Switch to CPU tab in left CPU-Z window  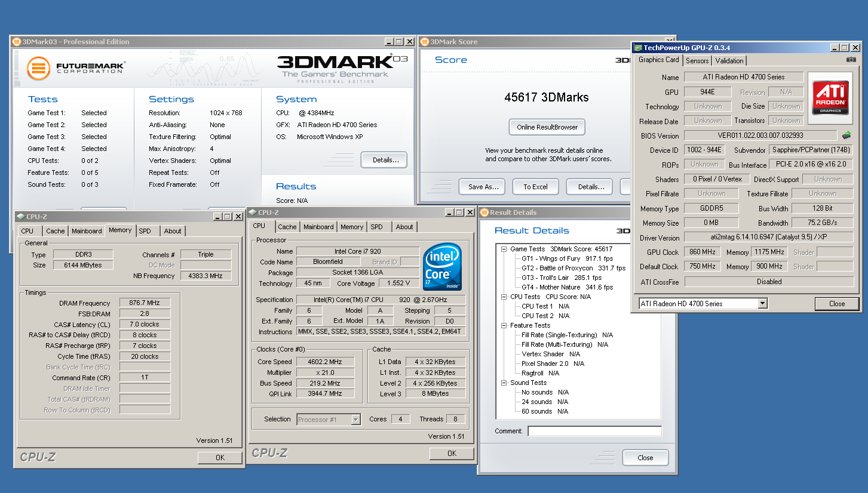27,231
